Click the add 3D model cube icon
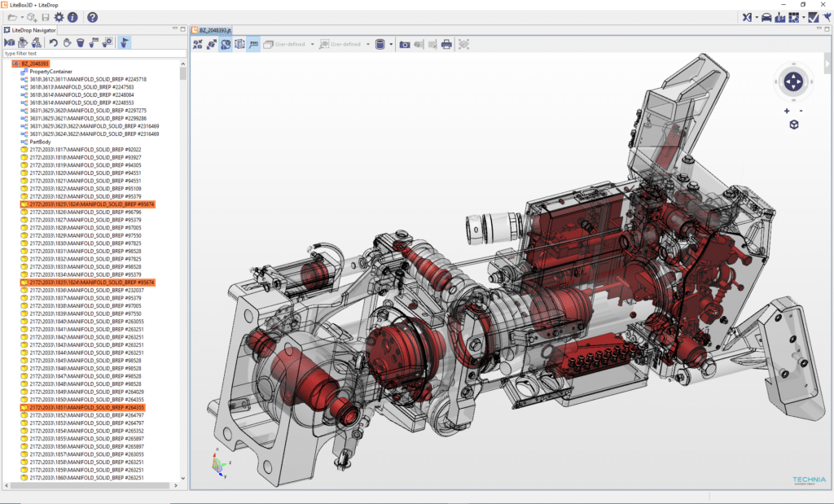 point(32,18)
